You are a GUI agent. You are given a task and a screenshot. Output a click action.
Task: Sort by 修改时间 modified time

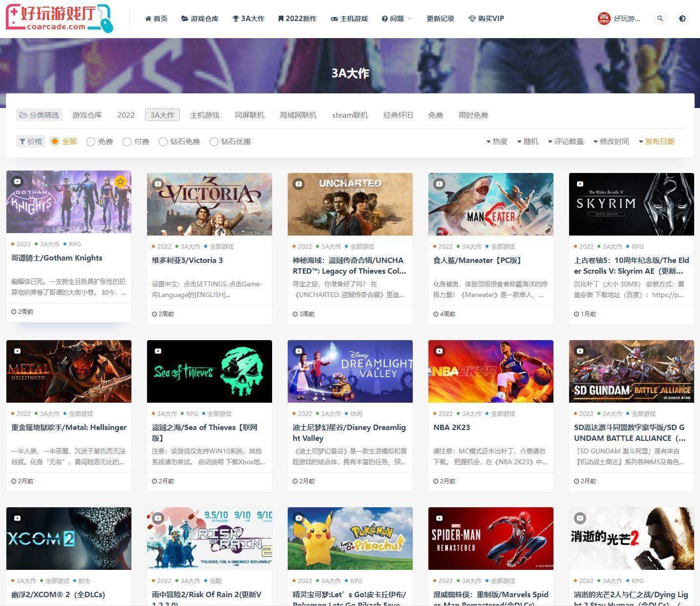(611, 141)
